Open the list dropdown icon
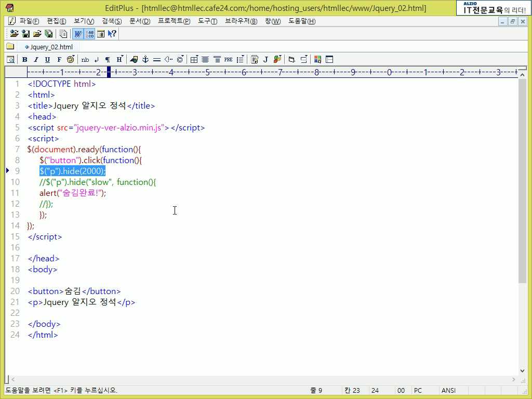Screen dimensions: 532x399 click(240, 59)
